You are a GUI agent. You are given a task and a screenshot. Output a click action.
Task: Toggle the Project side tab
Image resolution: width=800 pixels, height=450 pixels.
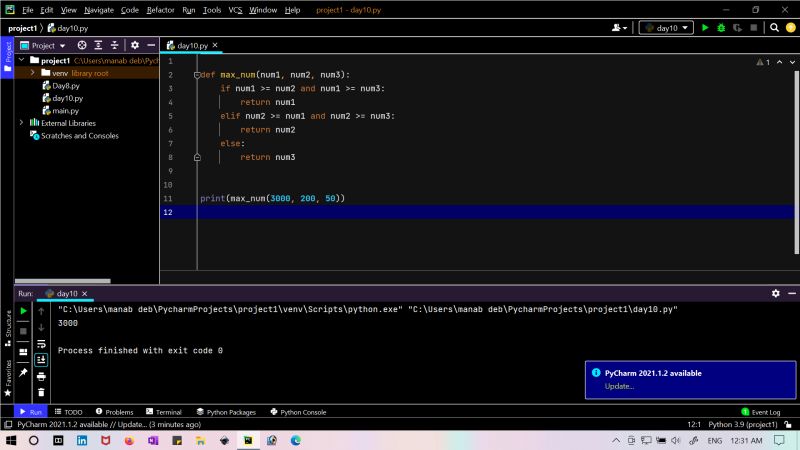coord(7,57)
